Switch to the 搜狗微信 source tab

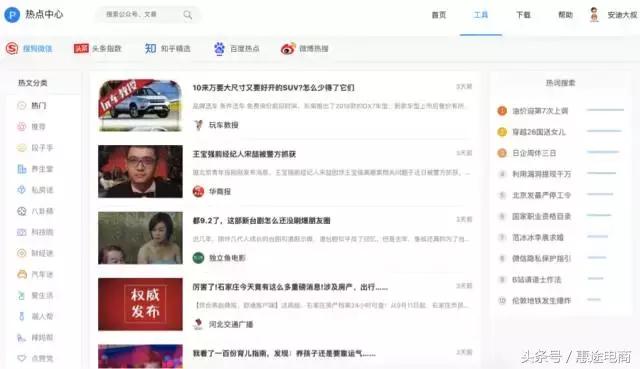(x=29, y=49)
